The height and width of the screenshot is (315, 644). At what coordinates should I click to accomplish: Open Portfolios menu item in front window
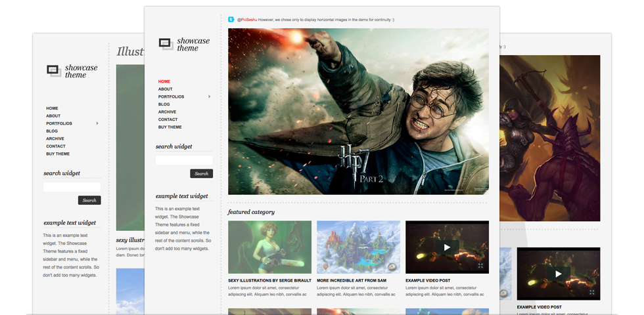pyautogui.click(x=171, y=97)
